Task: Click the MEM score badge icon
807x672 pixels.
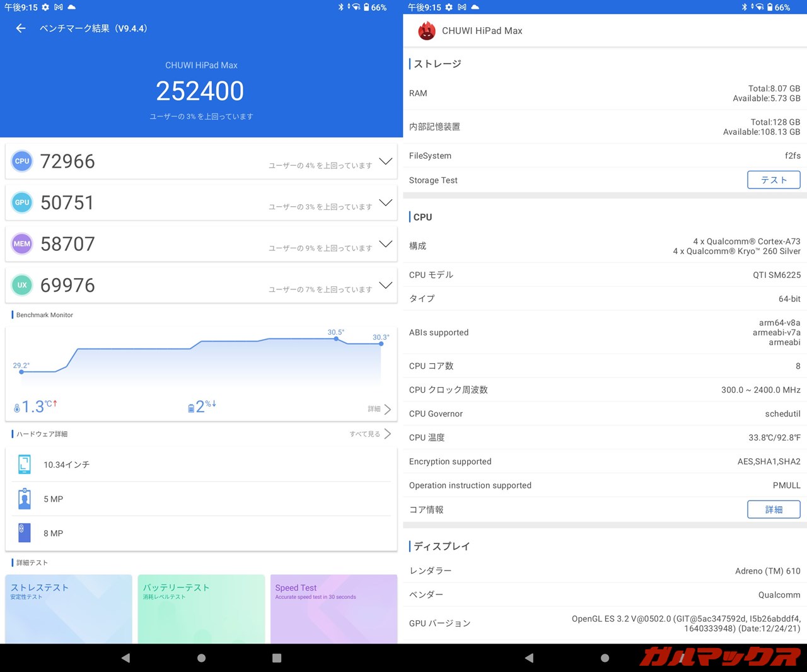Action: [22, 244]
